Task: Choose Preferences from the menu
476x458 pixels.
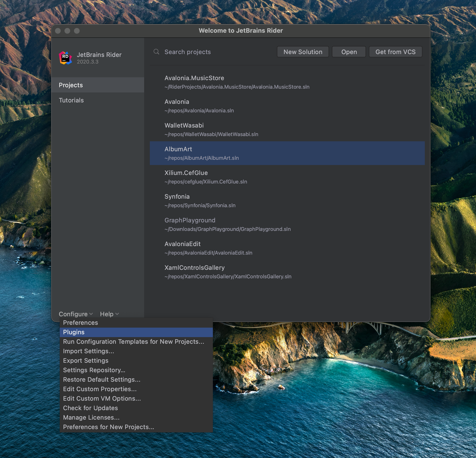Action: [x=80, y=322]
